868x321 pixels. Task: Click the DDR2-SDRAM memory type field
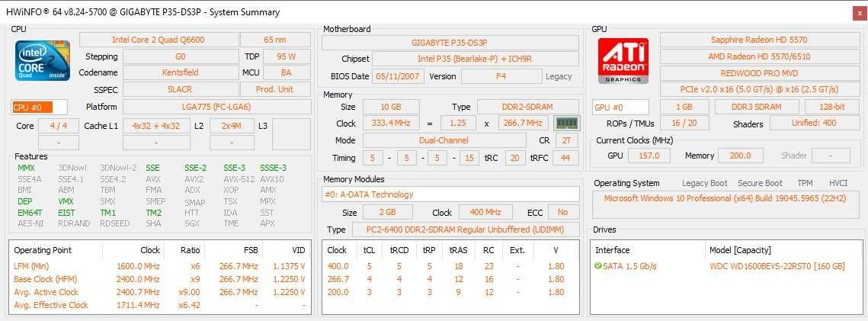tap(528, 107)
